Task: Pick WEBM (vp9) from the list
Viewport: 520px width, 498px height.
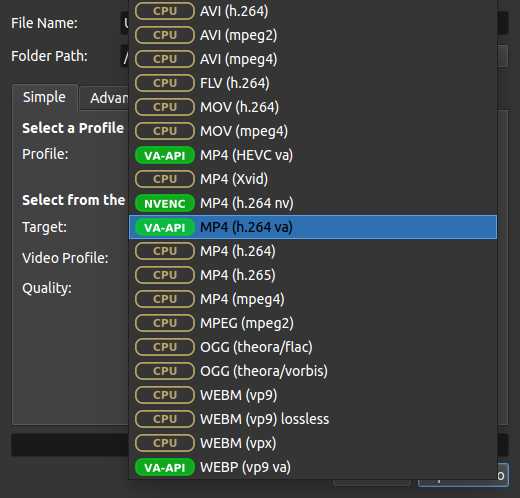Action: tap(313, 395)
